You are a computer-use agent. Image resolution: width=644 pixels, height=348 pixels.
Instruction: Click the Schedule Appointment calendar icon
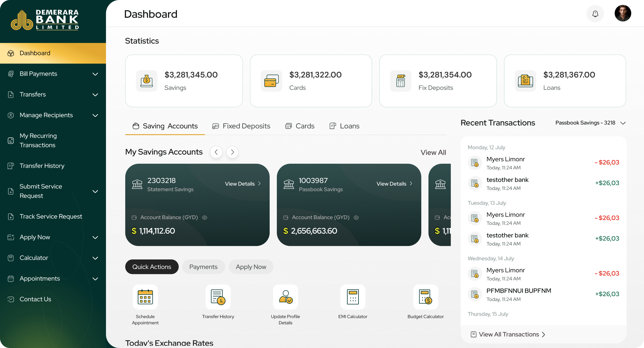(145, 297)
